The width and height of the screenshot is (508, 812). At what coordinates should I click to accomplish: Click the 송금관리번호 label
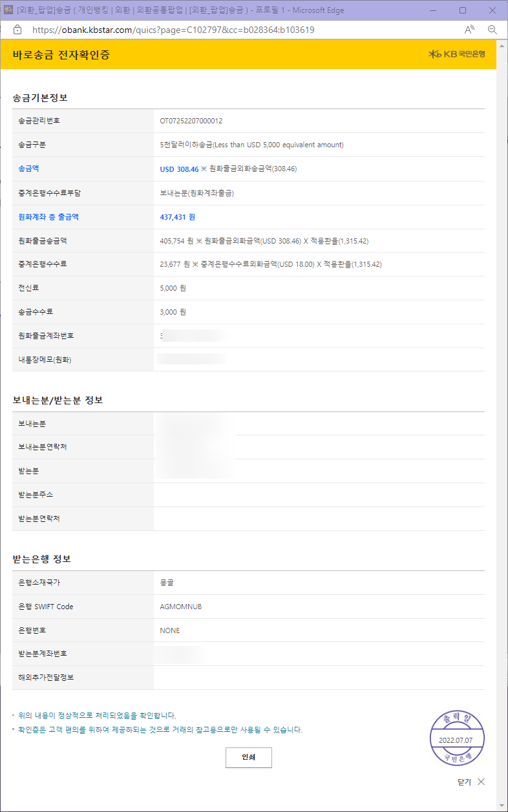click(39, 121)
